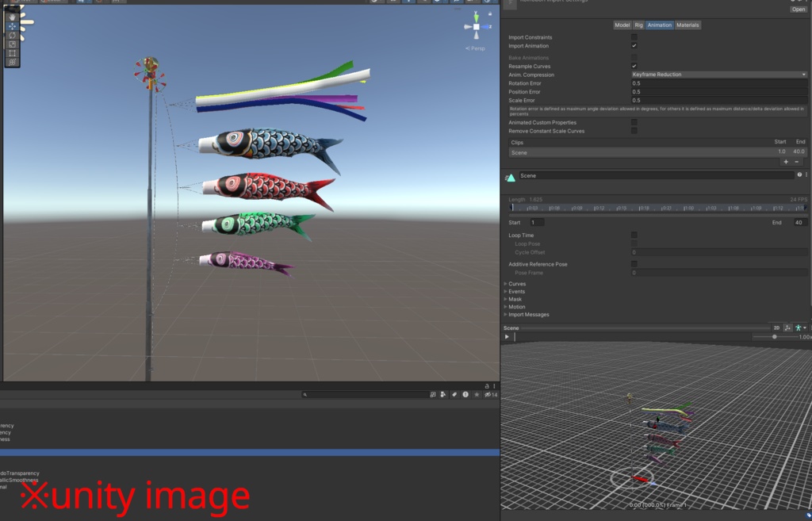Expand the Mask section

coord(513,299)
